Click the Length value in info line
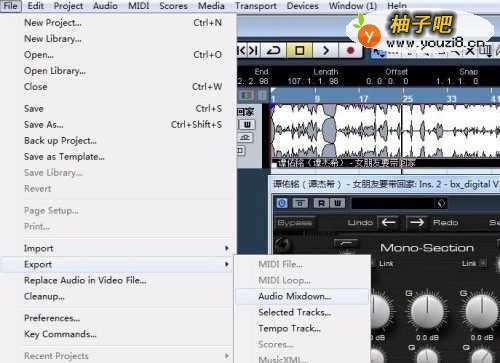Image resolution: width=500 pixels, height=363 pixels. [313, 81]
